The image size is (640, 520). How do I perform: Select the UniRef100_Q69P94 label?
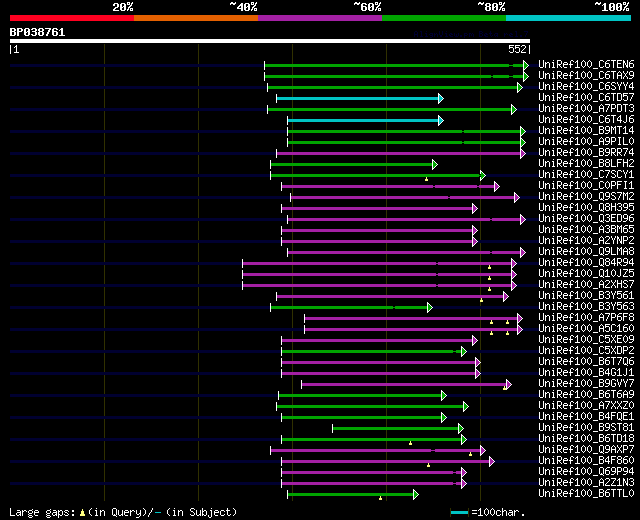pos(586,472)
